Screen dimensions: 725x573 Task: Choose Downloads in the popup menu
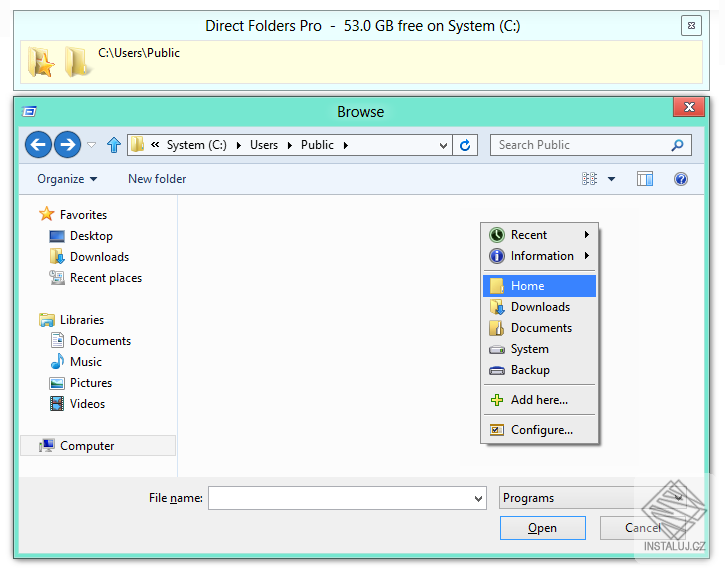540,307
